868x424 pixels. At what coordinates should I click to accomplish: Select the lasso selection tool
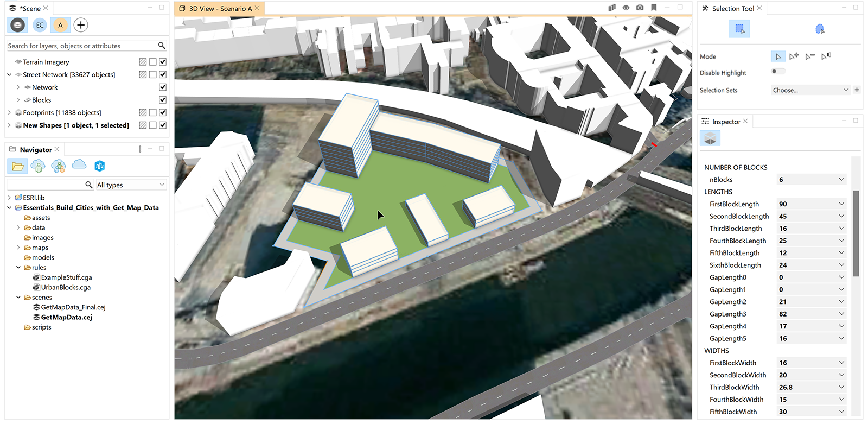pyautogui.click(x=819, y=29)
